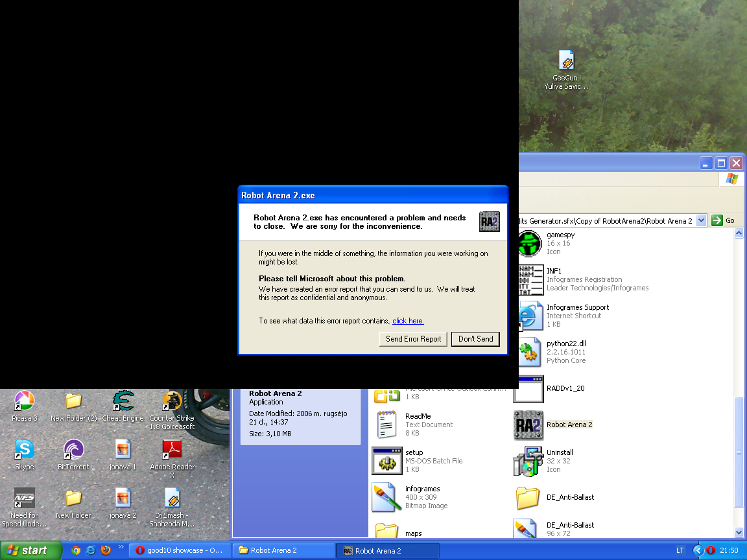Select the BitTorrent desktop shortcut
Screen dimensions: 747x560
[x=73, y=455]
